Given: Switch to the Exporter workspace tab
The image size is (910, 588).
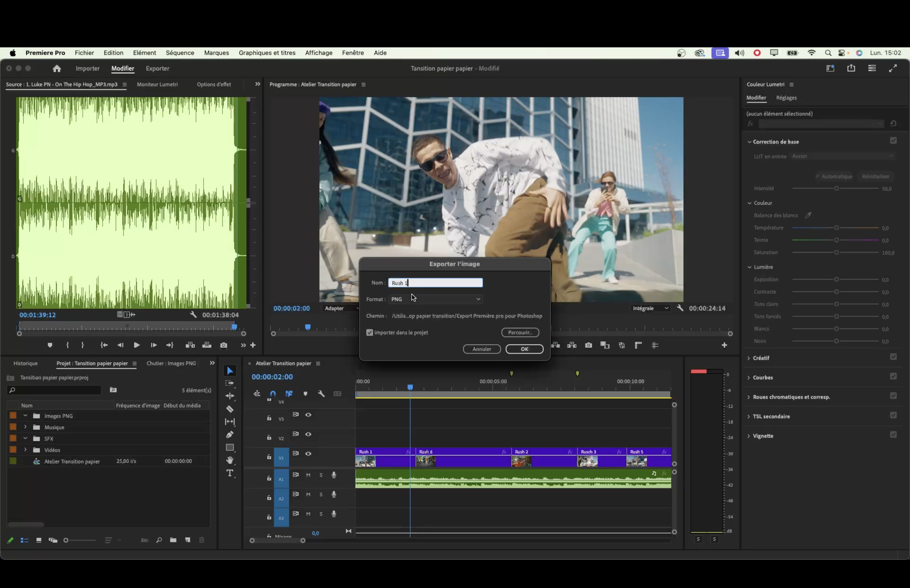Looking at the screenshot, I should pyautogui.click(x=157, y=68).
